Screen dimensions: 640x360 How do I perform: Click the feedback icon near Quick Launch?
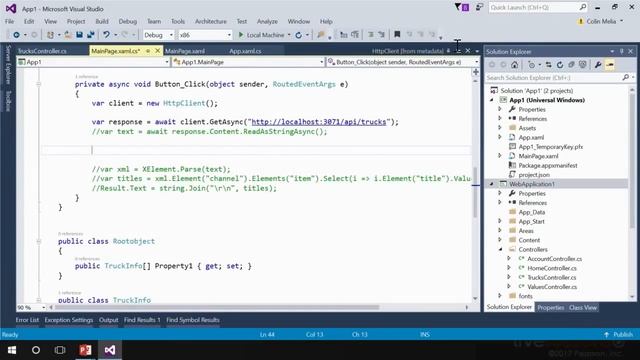click(479, 7)
